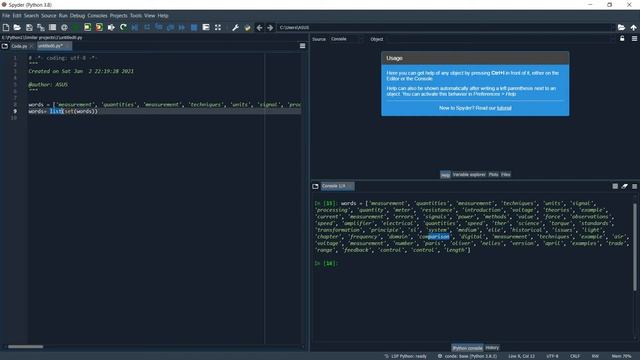Toggle the Help pane lock icon
This screenshot has height=360, width=640.
click(x=622, y=39)
